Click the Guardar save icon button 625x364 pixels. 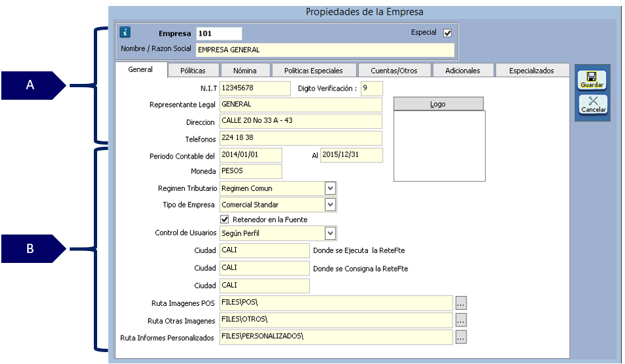pos(593,80)
